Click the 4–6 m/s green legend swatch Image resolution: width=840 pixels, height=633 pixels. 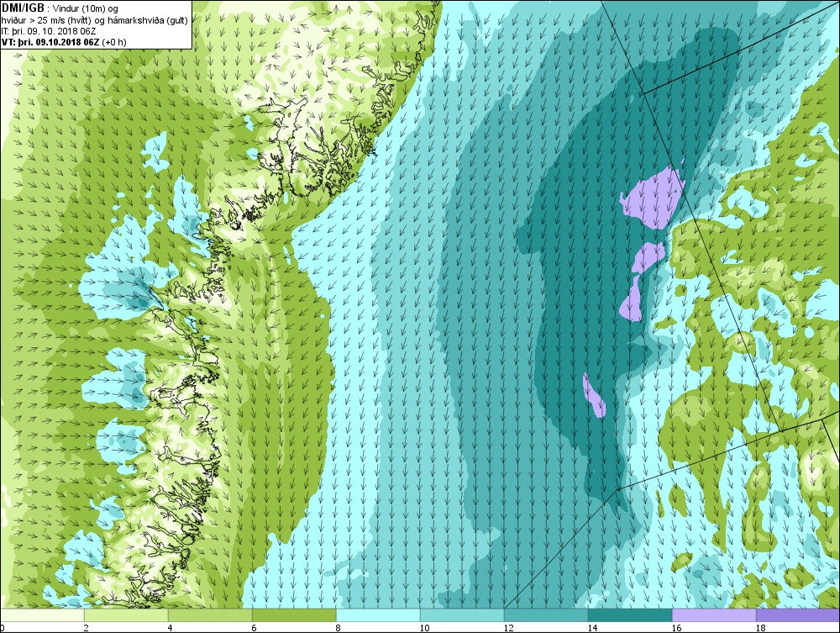pyautogui.click(x=210, y=615)
